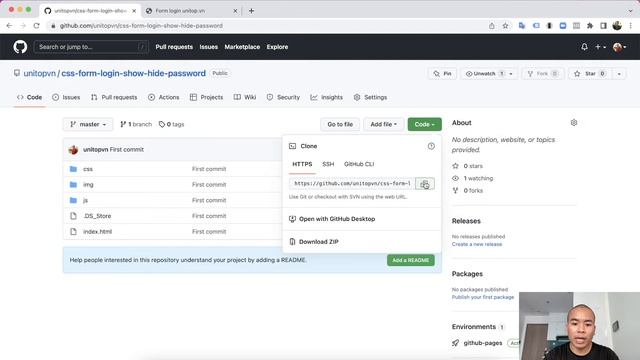This screenshot has width=640, height=360.
Task: Select the GitHub CLI clone tab
Action: [359, 164]
